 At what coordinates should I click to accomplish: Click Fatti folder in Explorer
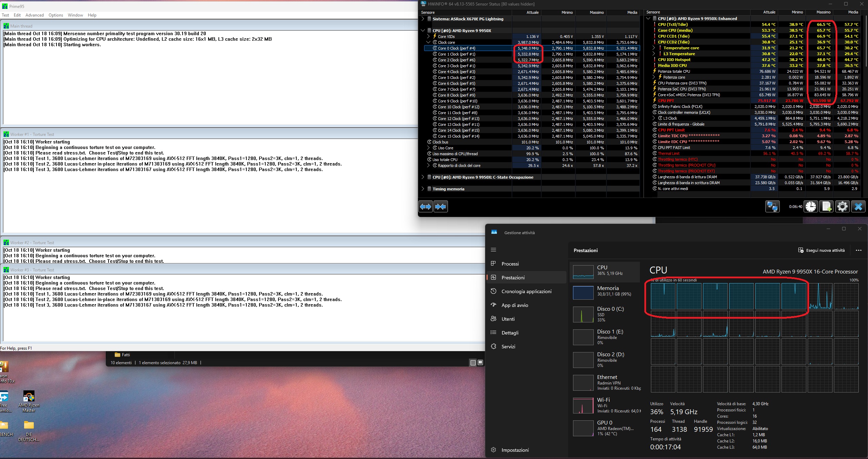(122, 355)
